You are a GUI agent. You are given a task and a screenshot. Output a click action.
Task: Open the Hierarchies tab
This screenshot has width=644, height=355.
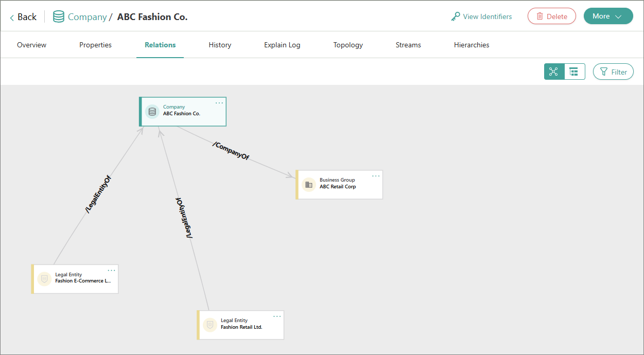click(x=472, y=45)
